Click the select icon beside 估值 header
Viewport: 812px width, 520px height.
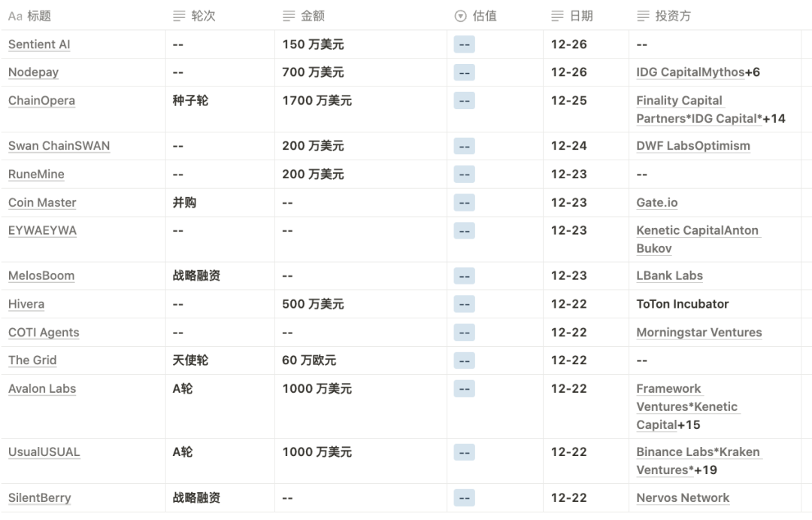(460, 16)
